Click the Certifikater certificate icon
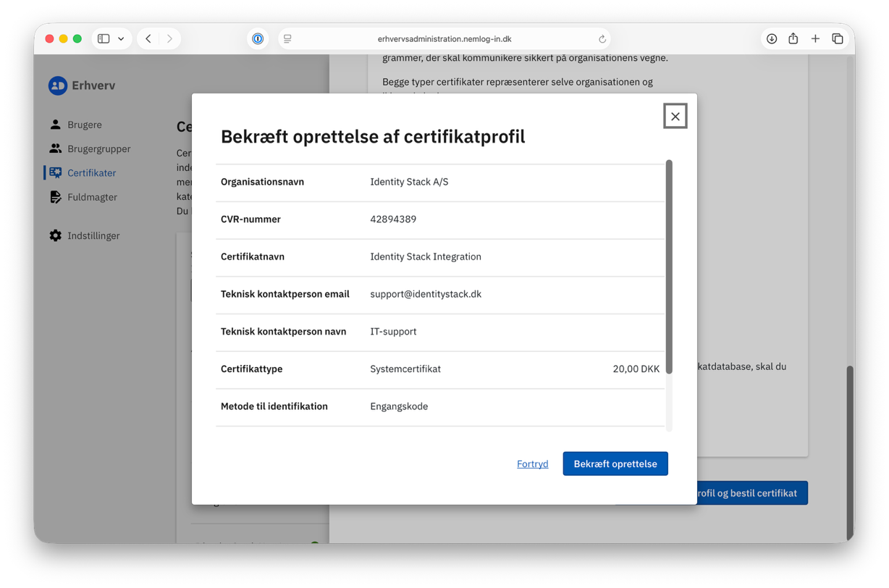 tap(56, 173)
